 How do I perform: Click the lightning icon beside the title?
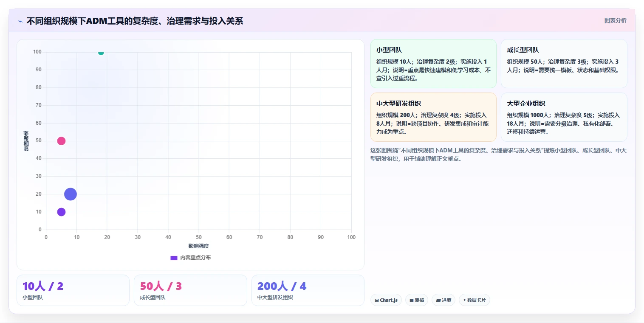click(20, 21)
